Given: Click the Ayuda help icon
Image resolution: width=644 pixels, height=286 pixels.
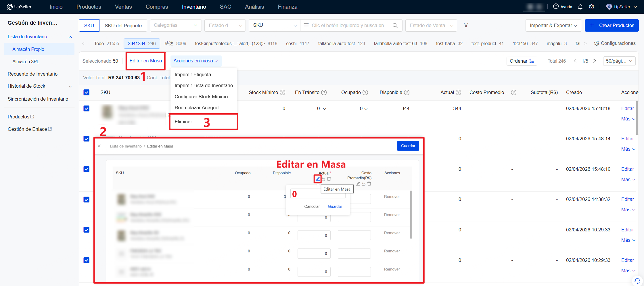Looking at the screenshot, I should point(556,7).
